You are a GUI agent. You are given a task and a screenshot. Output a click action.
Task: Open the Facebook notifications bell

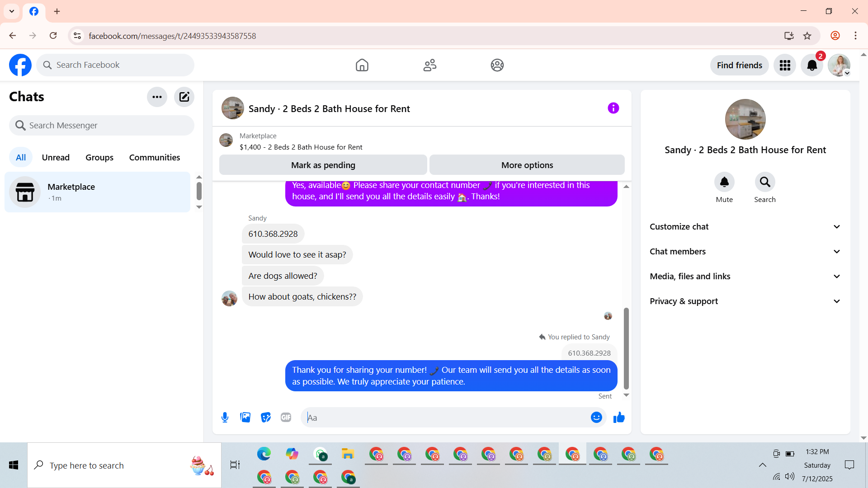point(811,66)
